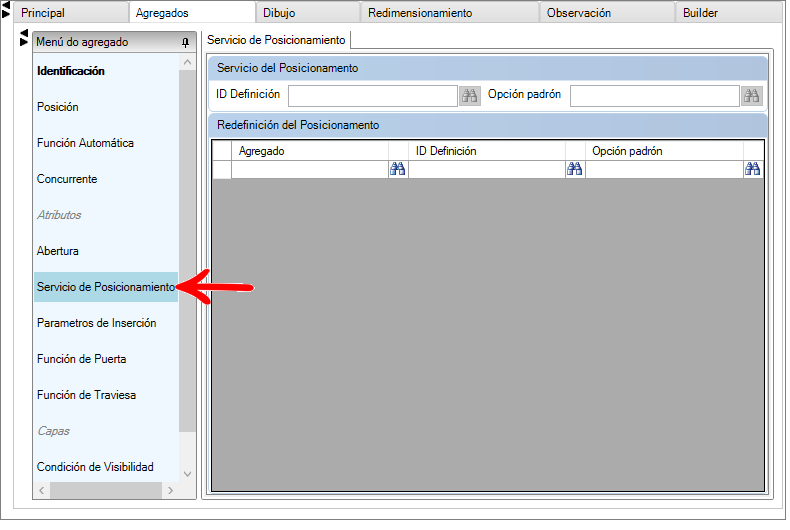Click the vertical scrollbar thumb in menu
The height and width of the screenshot is (530, 790).
(187, 251)
